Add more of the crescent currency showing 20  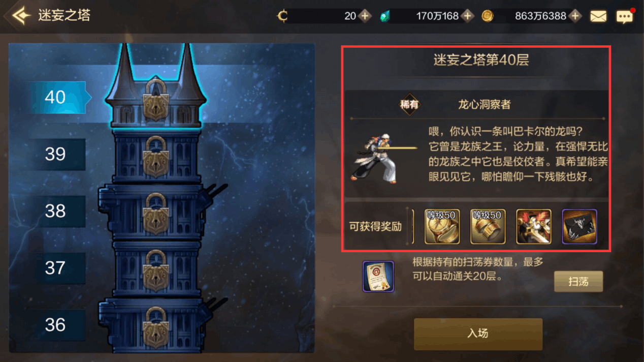pyautogui.click(x=365, y=16)
